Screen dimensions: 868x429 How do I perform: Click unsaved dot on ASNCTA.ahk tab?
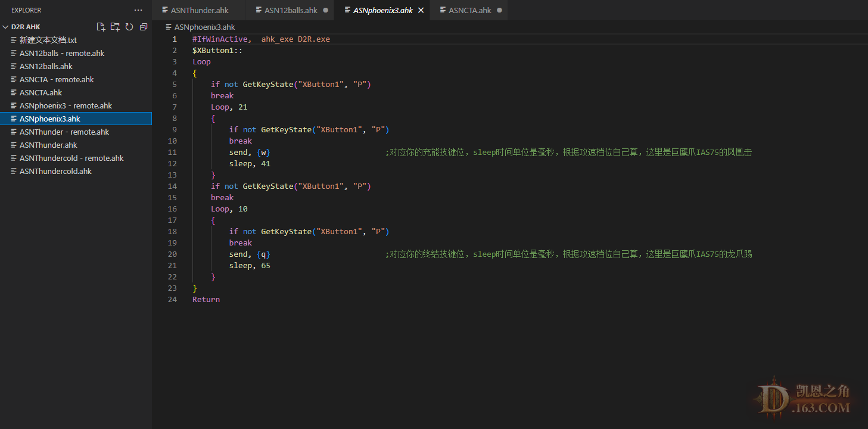point(499,10)
